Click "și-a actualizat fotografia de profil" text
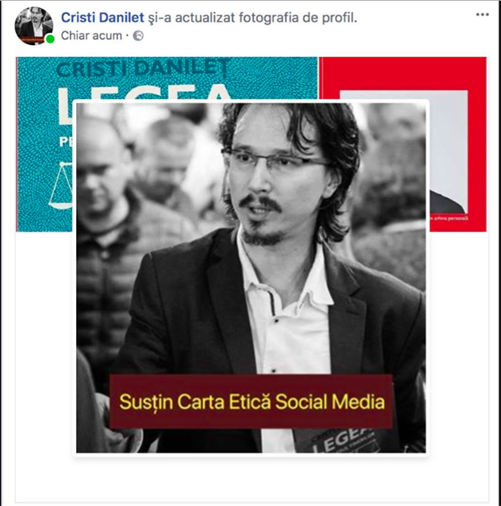 coord(252,18)
